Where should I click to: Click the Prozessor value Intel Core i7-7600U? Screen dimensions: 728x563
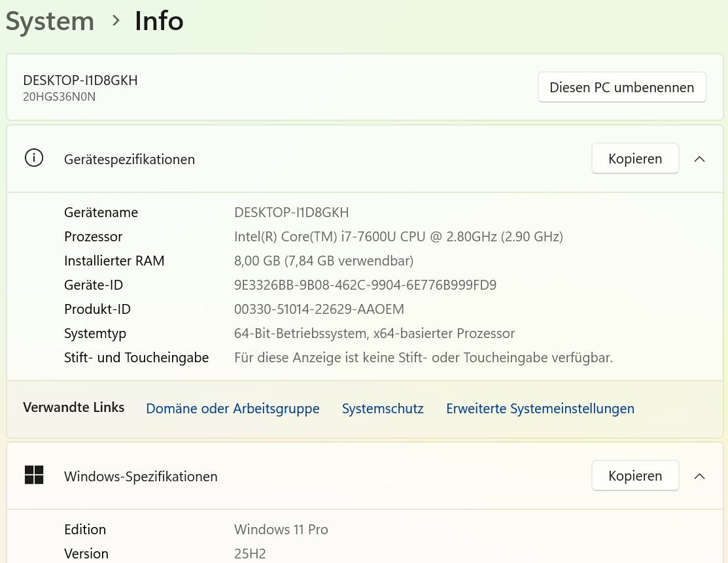pyautogui.click(x=398, y=237)
